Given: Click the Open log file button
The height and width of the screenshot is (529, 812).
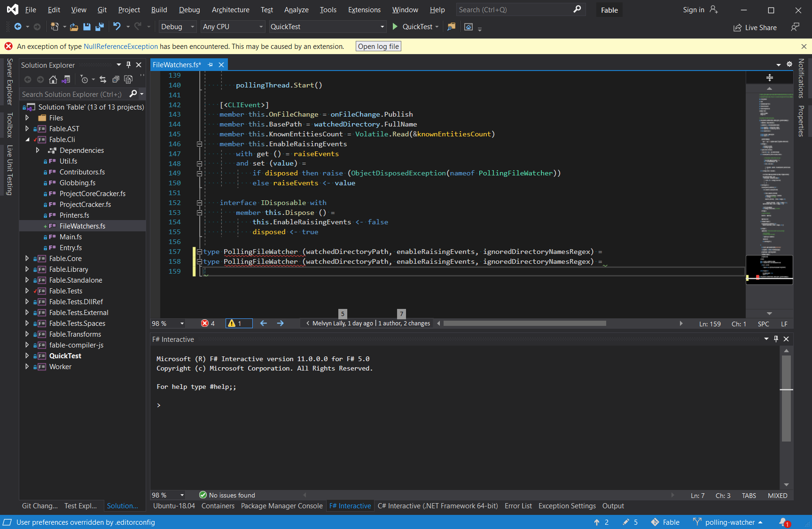Looking at the screenshot, I should (378, 46).
